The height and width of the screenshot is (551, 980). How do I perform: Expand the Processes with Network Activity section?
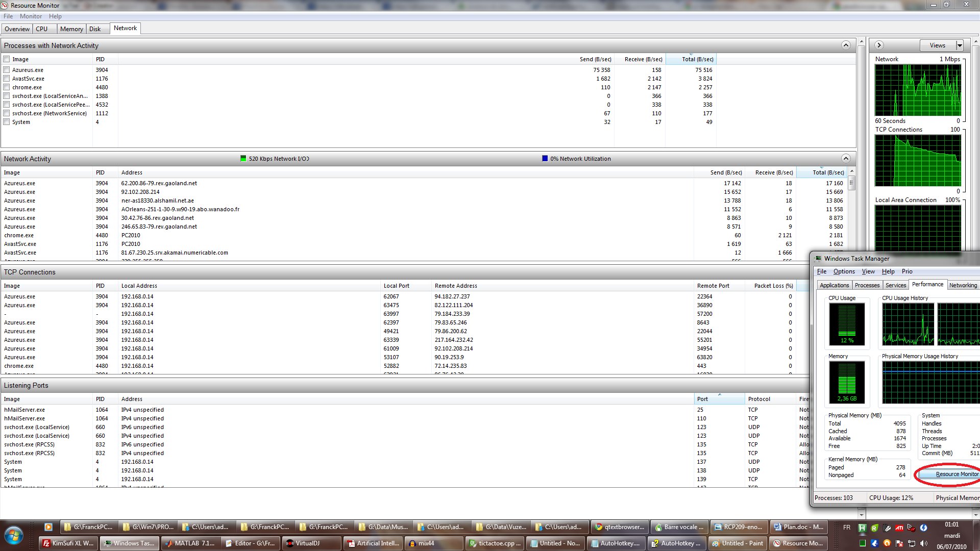(845, 45)
